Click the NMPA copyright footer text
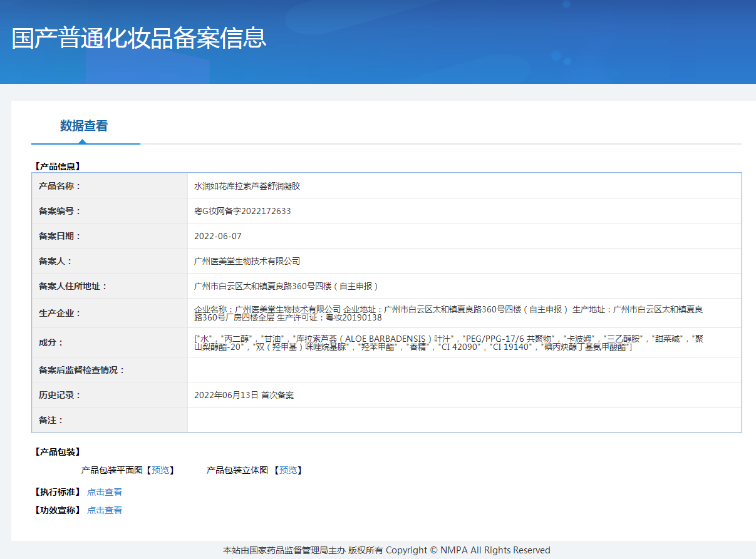 pyautogui.click(x=386, y=550)
